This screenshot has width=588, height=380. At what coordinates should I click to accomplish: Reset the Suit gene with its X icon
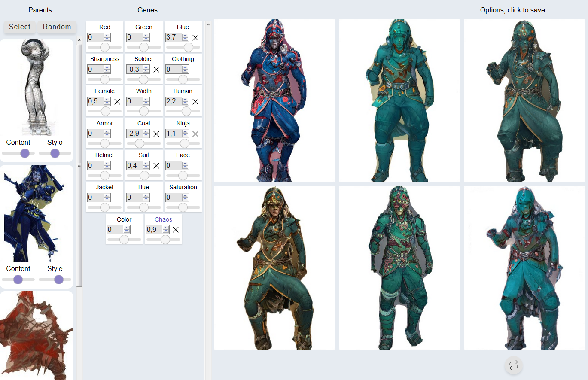tap(156, 166)
